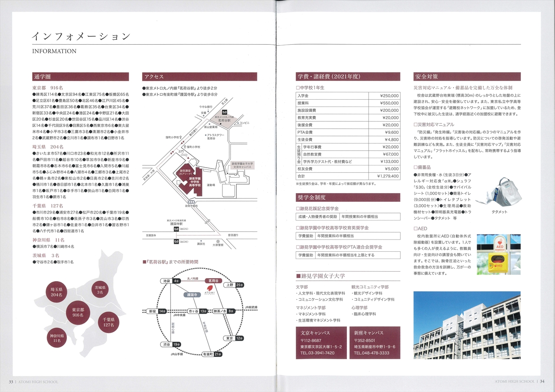Image resolution: width=555 pixels, height=392 pixels.
Task: Click the INFORMATION subtitle
Action: point(54,51)
